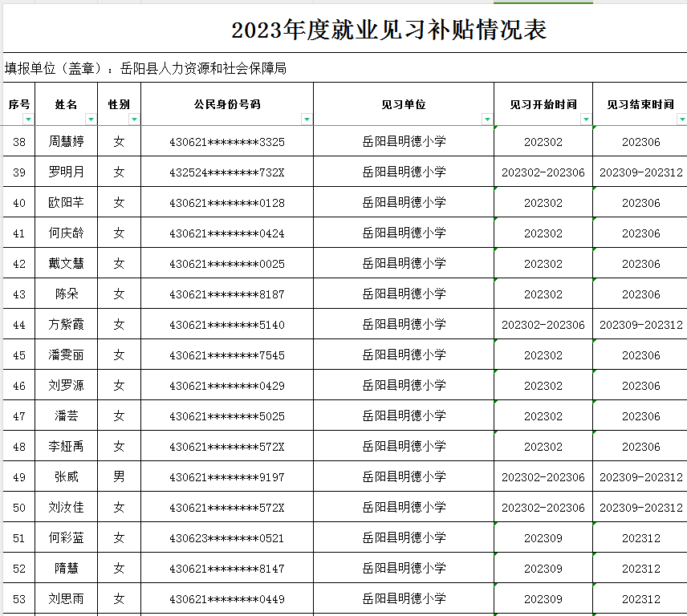Select the title cell 2023年度就业见习补贴情况表
The image size is (687, 616).
[389, 30]
